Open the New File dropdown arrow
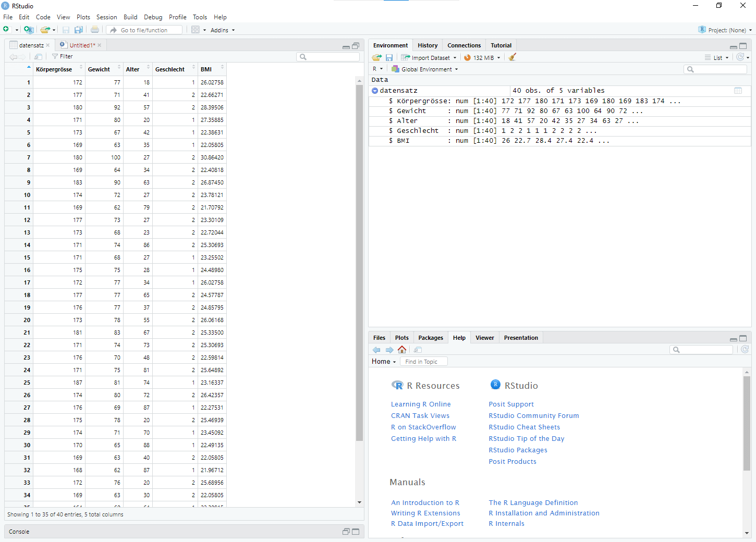 (17, 30)
